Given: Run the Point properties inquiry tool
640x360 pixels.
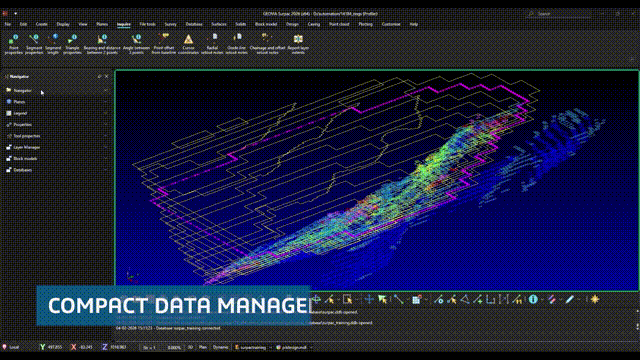Looking at the screenshot, I should pyautogui.click(x=13, y=44).
